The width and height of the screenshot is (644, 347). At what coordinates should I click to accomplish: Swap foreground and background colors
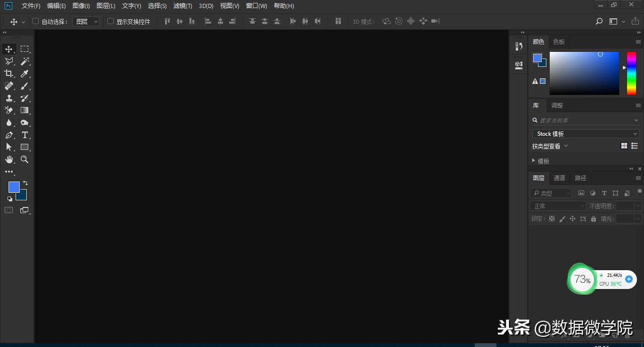pos(25,183)
